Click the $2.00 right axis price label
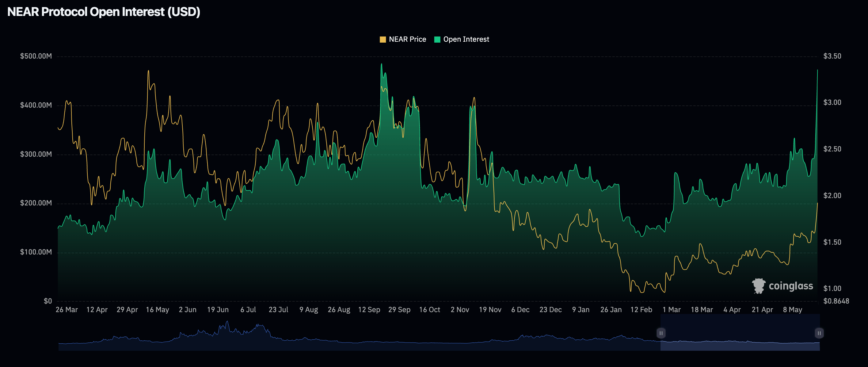The image size is (868, 367). [832, 196]
